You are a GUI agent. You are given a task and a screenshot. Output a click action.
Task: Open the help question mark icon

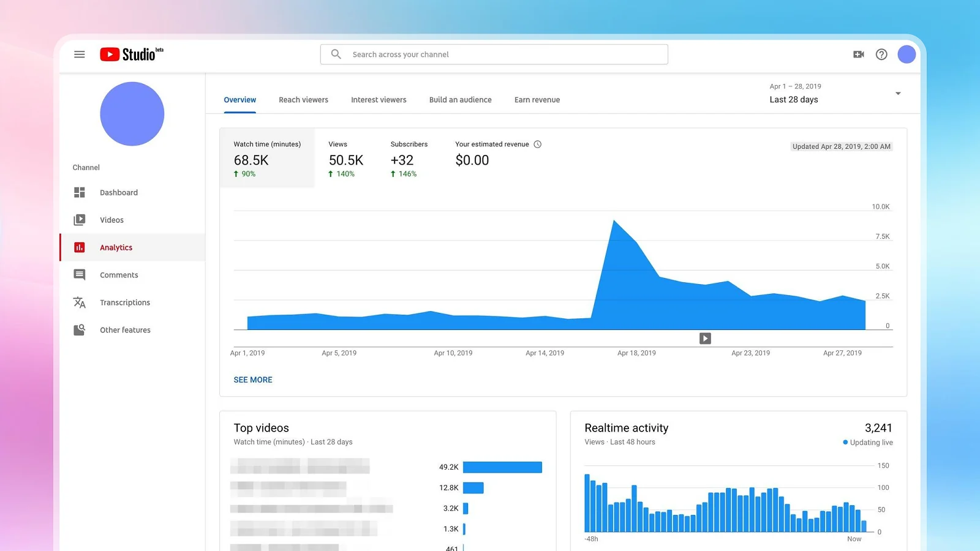pos(881,54)
